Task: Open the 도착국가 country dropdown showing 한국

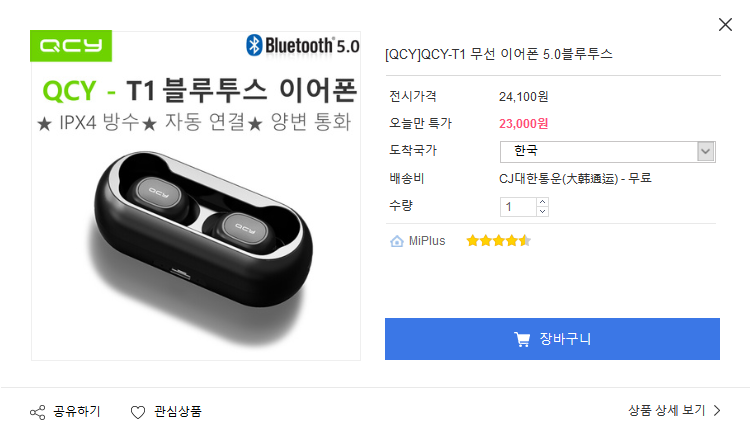Action: click(x=598, y=151)
